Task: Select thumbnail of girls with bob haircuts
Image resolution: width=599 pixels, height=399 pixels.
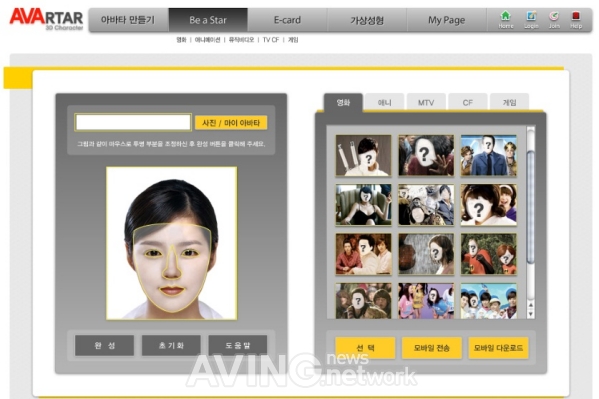Action: coord(489,204)
